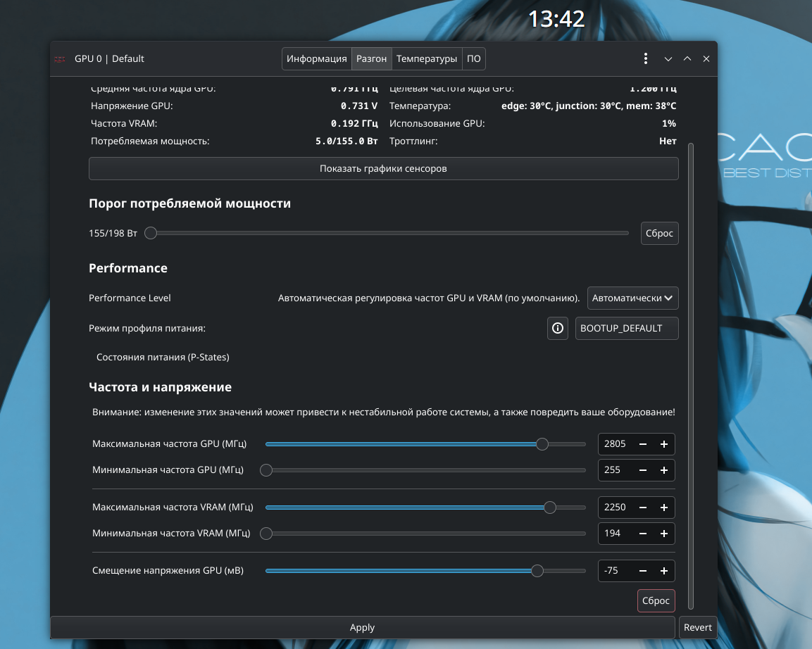Expand the P-States power states section
Viewport: 812px width, 649px height.
pyautogui.click(x=163, y=357)
